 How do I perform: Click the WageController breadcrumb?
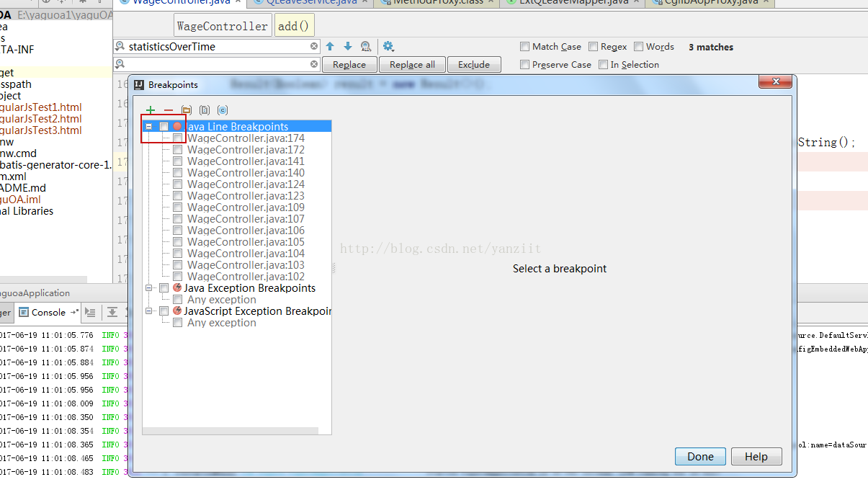click(222, 26)
